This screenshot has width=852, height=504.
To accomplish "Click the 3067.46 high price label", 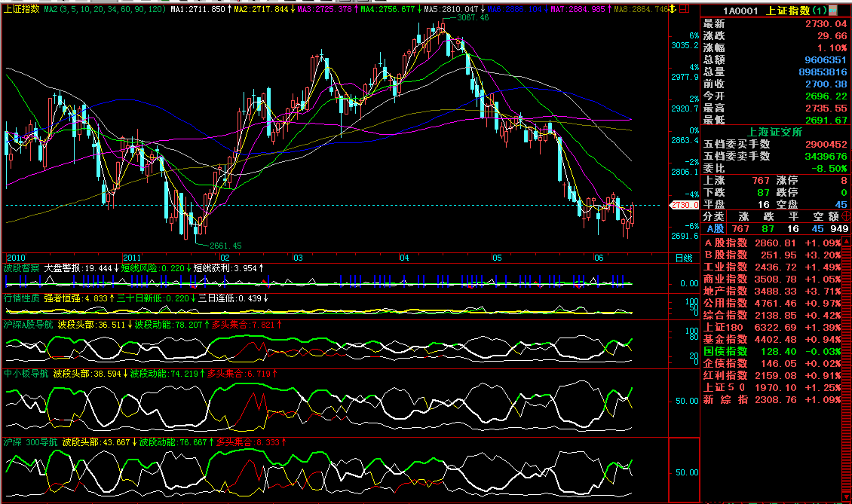I will 473,17.
